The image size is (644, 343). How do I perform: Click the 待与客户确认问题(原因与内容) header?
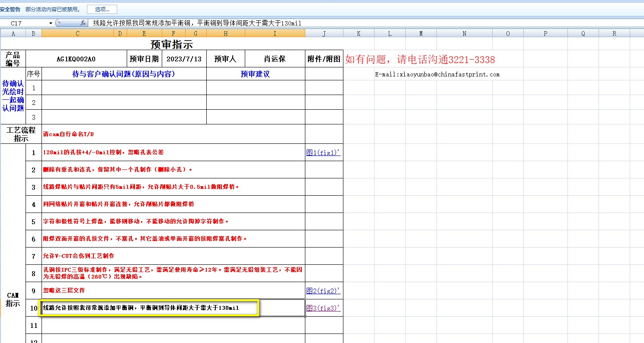coord(124,74)
